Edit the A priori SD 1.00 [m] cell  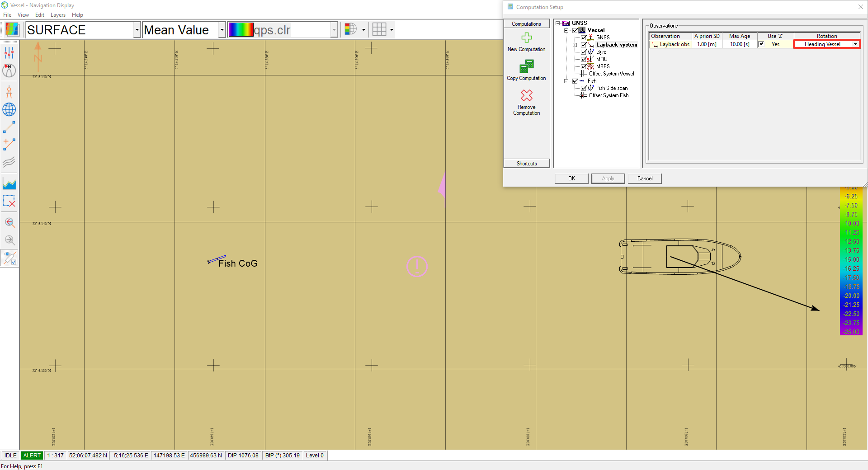coord(707,44)
